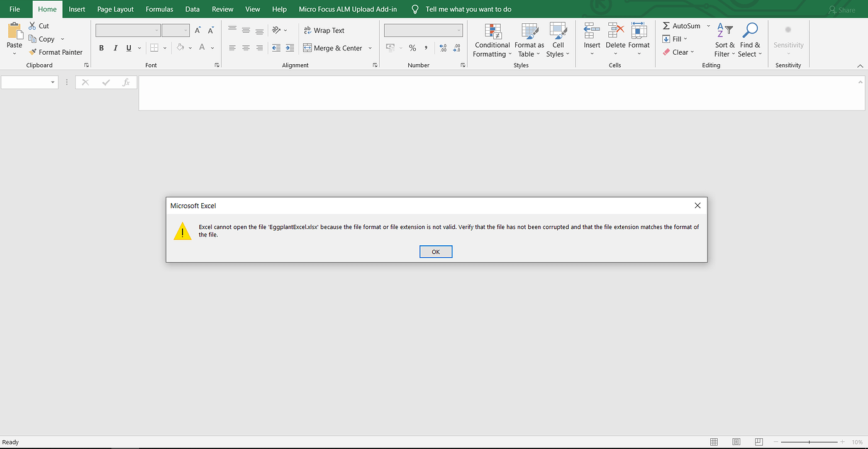Viewport: 868px width, 449px height.
Task: Switch to Page Layout view in status bar
Action: (736, 442)
